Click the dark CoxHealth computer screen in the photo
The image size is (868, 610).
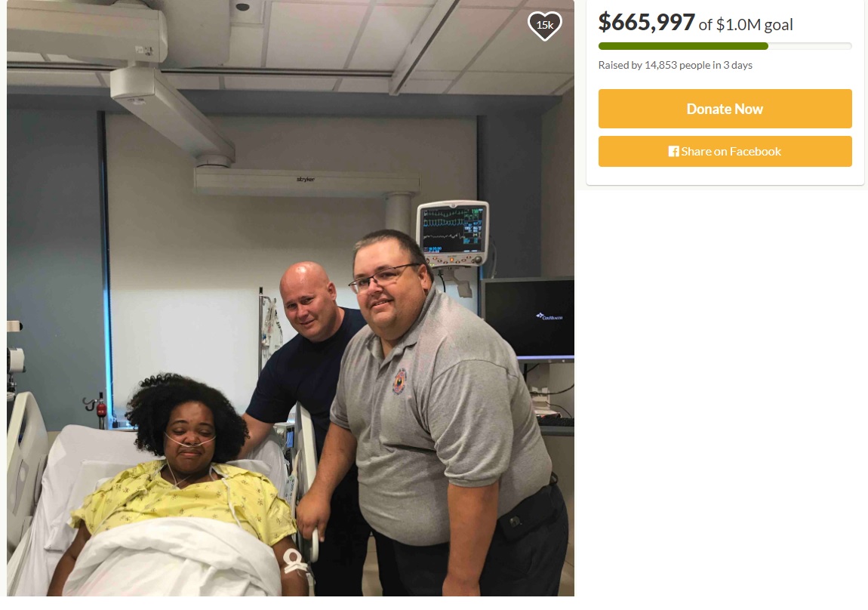(528, 318)
